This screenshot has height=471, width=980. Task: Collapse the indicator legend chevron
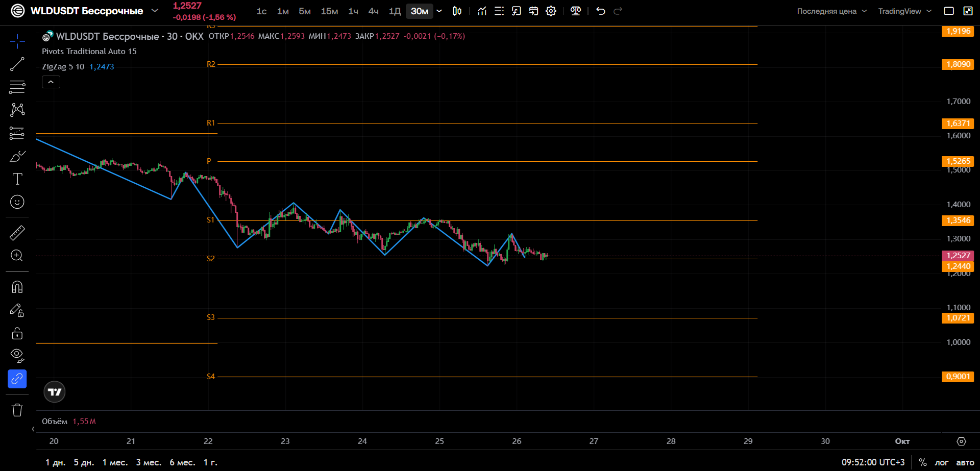(51, 82)
